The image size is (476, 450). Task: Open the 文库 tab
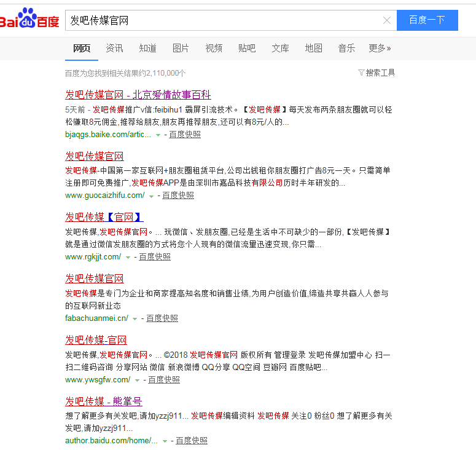pos(280,49)
